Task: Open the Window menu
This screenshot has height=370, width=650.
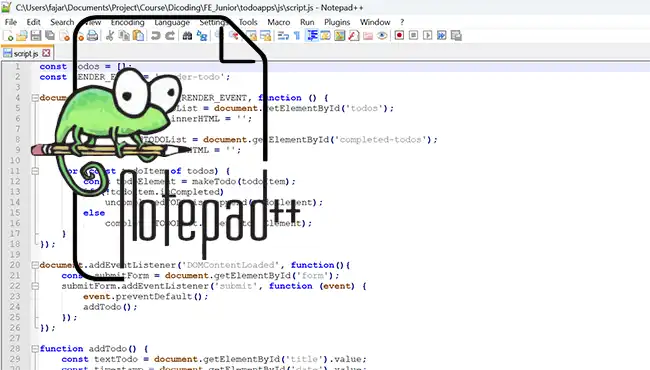Action: pyautogui.click(x=375, y=22)
